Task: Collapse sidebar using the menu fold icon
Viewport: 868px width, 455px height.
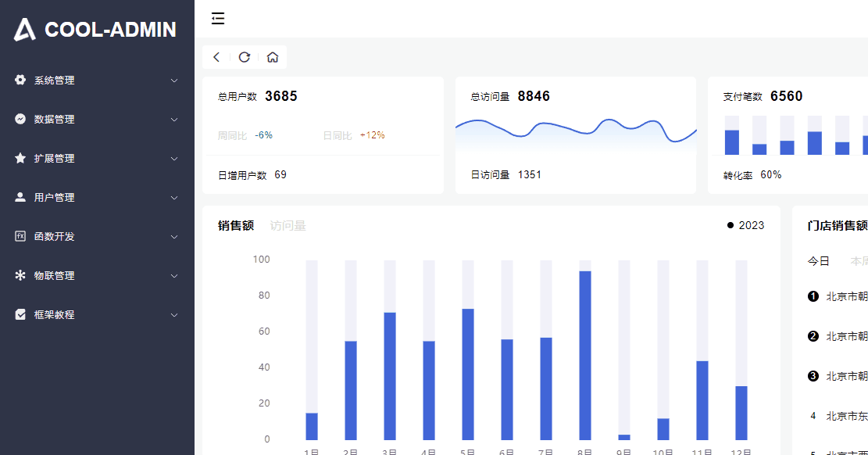Action: 218,18
